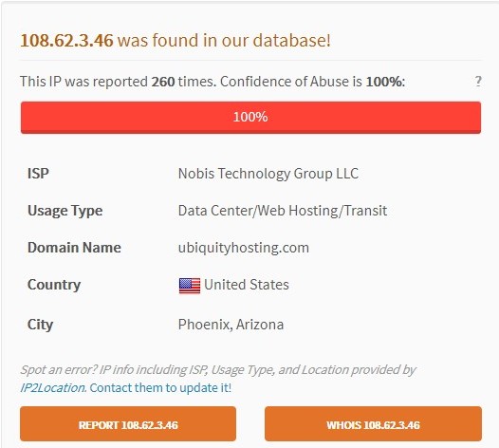Click the Contact them to update it link

tap(160, 388)
